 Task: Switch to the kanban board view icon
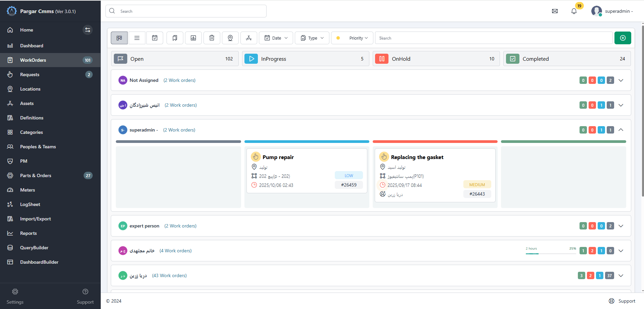point(119,38)
